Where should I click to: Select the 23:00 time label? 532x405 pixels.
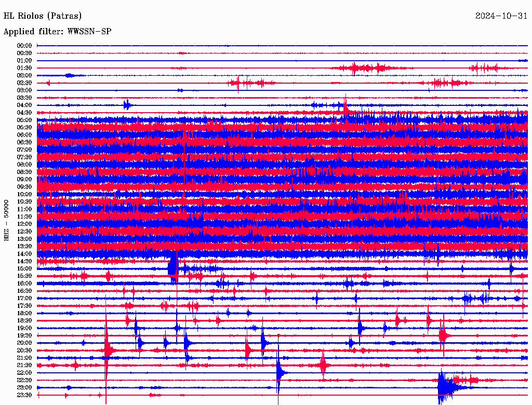point(24,388)
